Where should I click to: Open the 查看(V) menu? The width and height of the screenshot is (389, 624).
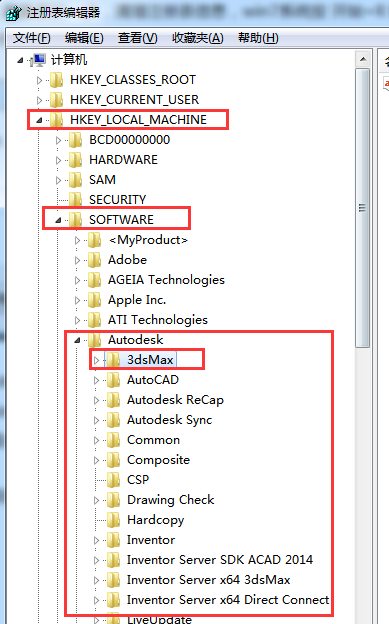pyautogui.click(x=138, y=38)
